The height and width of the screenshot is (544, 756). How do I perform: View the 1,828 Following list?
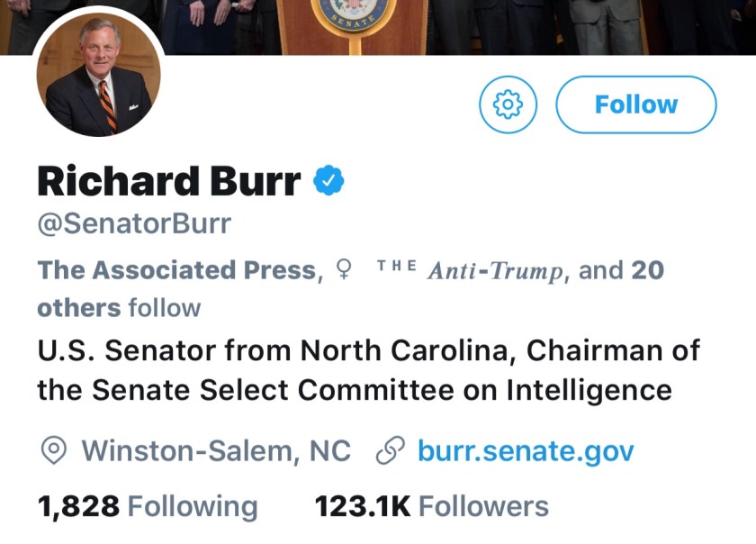click(147, 506)
